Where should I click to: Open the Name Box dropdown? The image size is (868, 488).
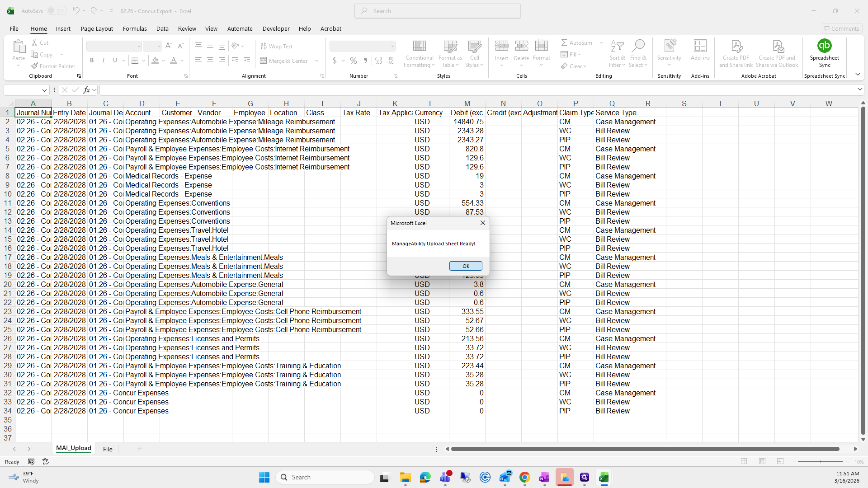44,90
